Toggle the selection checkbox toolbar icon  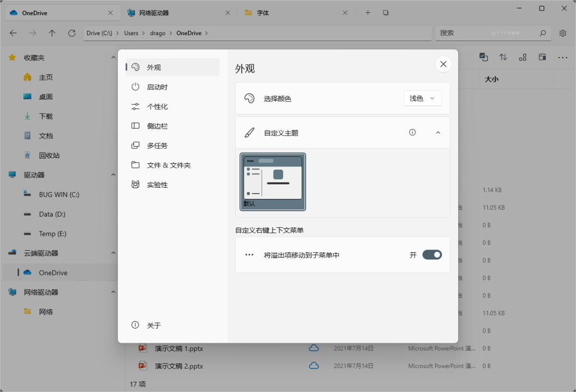[484, 57]
